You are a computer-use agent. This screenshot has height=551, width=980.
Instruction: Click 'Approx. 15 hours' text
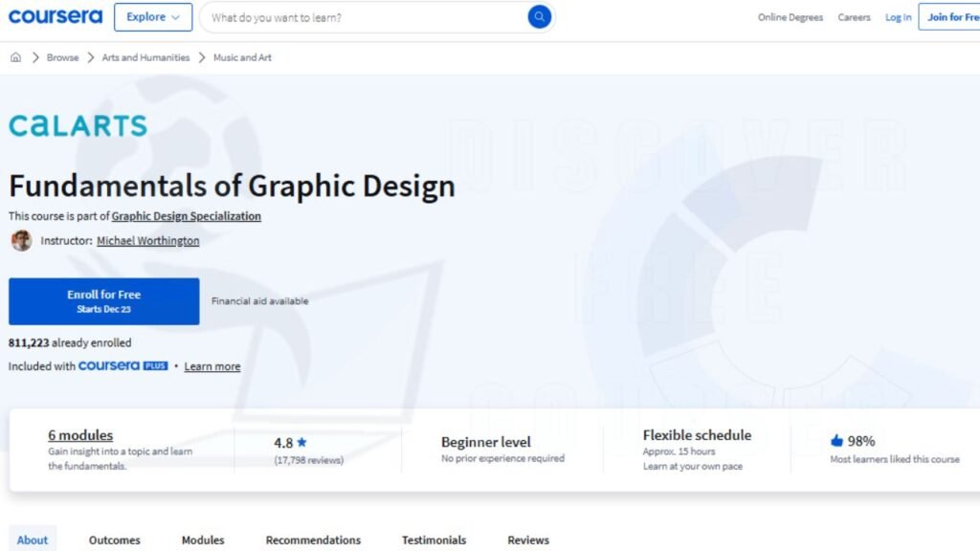click(x=679, y=452)
